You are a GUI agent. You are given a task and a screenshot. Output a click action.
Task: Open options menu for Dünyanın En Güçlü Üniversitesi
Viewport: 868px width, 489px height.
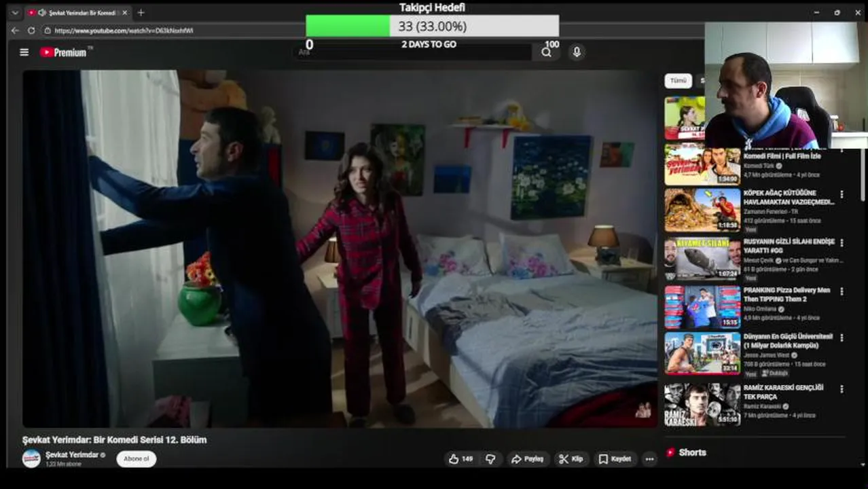click(842, 338)
